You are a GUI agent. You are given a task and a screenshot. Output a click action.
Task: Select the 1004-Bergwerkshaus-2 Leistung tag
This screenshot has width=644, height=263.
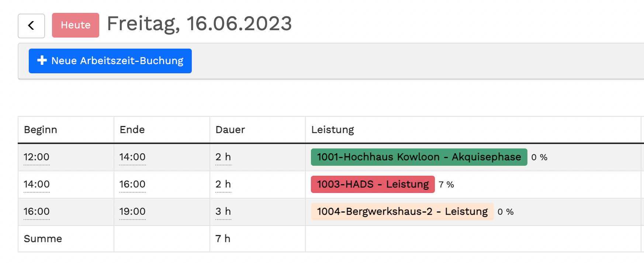pos(402,212)
